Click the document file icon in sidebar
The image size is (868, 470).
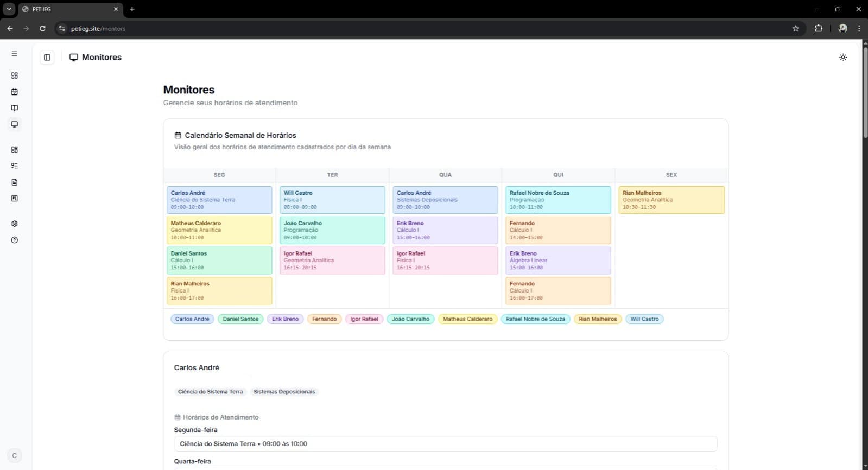15,182
